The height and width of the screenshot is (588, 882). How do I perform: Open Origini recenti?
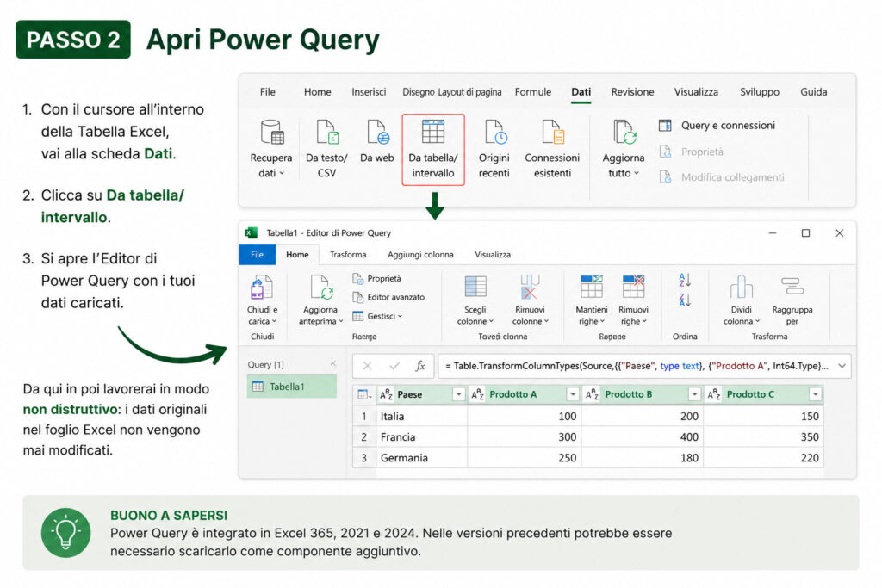pyautogui.click(x=495, y=133)
